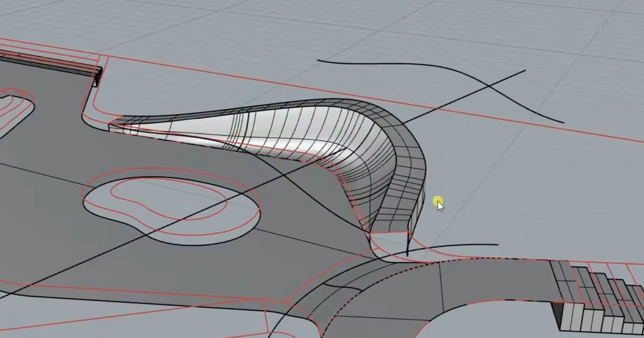Pick the black S-shaped curve above the wall
Screen dimensions: 644x338
(441, 91)
